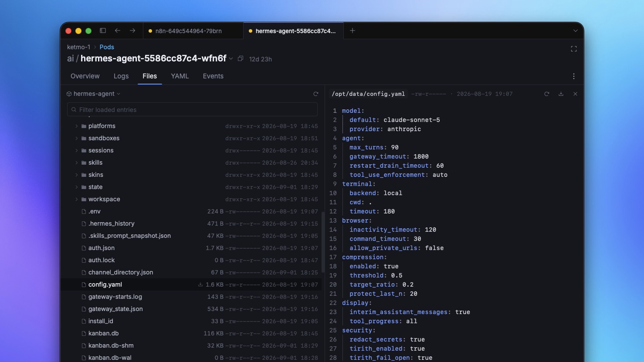
Task: Open the Overview tab
Action: (x=85, y=76)
